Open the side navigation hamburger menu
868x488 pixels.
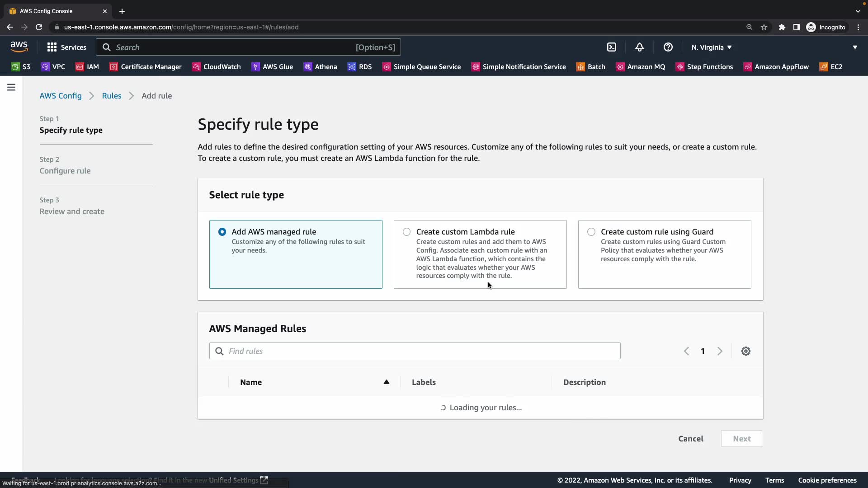[x=11, y=87]
